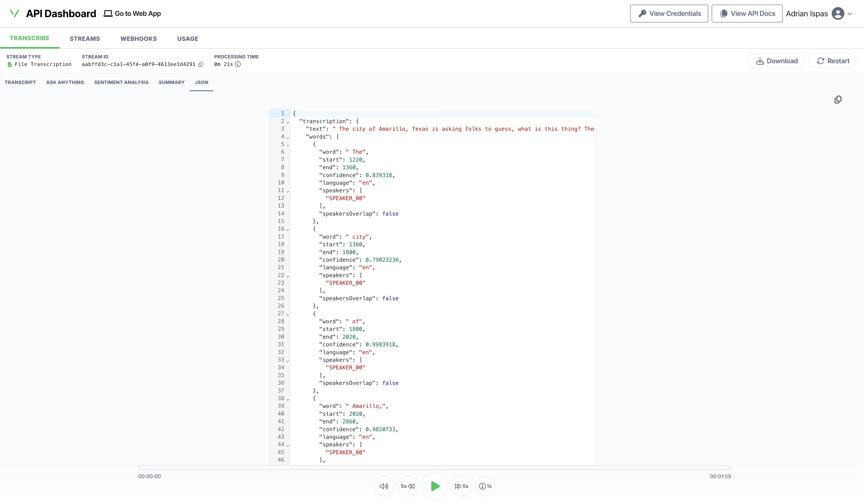Open the Sentiment Analysis tab
This screenshot has height=504, width=863.
121,82
